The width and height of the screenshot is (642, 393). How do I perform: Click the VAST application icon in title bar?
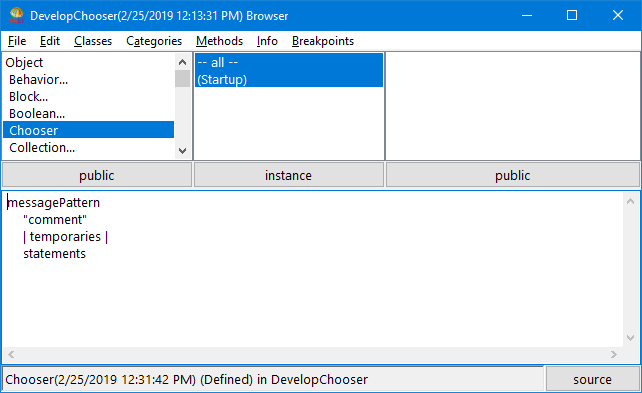(16, 16)
